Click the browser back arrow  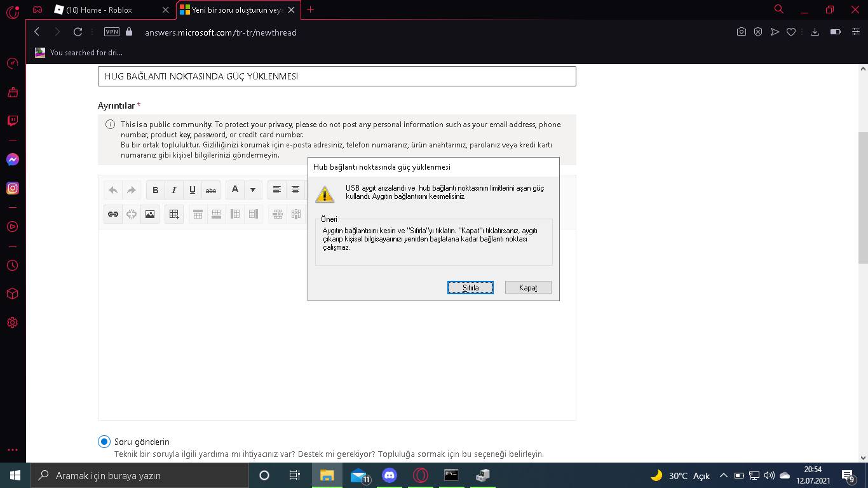[37, 32]
